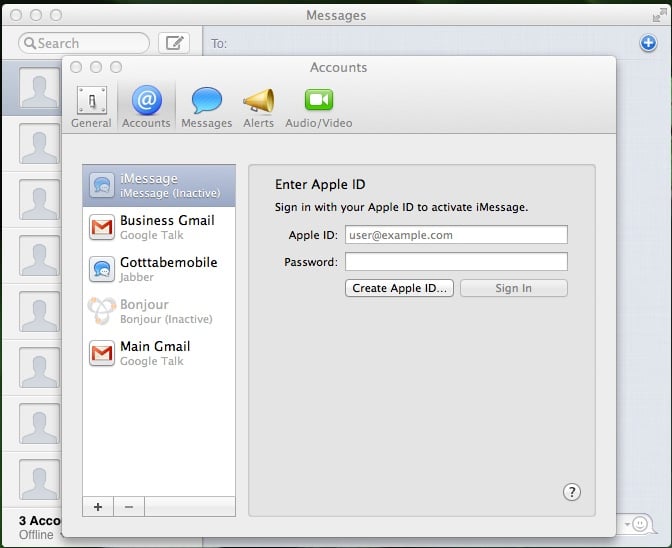Focus the Apple ID text field
The height and width of the screenshot is (548, 672).
[456, 235]
